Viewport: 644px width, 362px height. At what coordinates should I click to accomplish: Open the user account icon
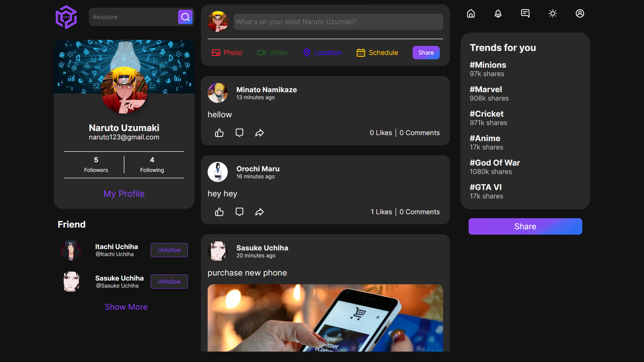[580, 13]
